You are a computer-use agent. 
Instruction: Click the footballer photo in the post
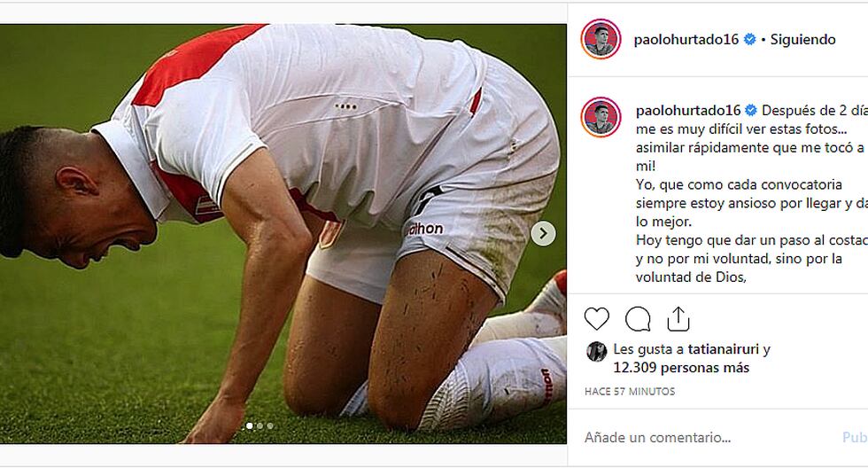point(283,234)
